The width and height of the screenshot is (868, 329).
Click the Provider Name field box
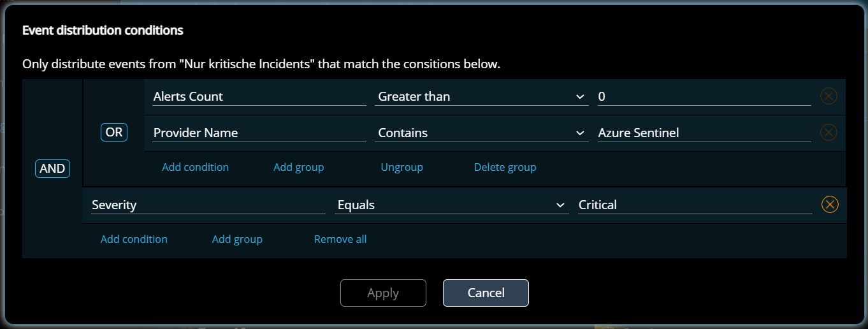259,133
